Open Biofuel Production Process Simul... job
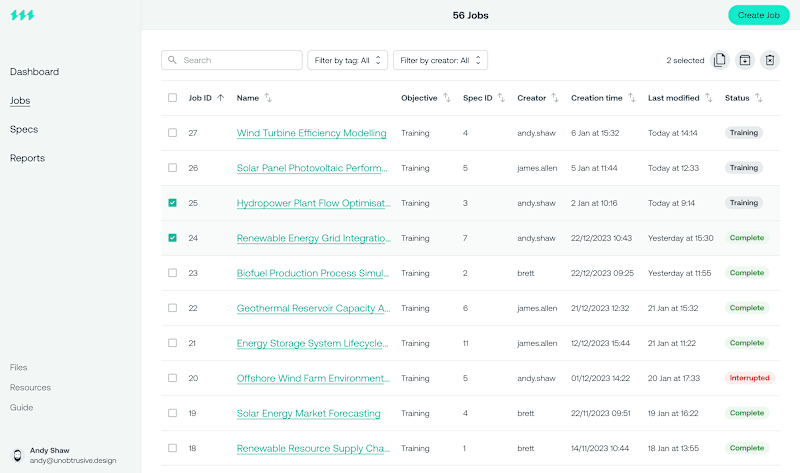Image resolution: width=800 pixels, height=473 pixels. tap(313, 273)
